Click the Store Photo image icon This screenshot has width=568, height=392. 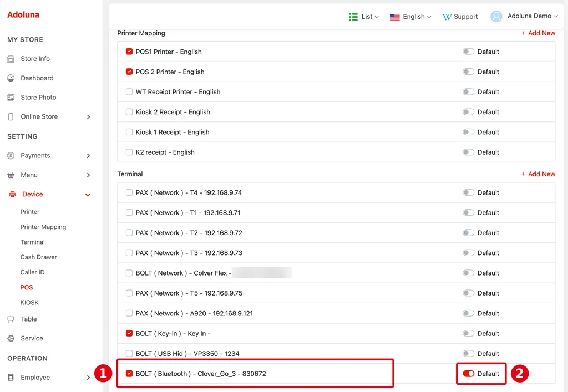click(x=11, y=98)
